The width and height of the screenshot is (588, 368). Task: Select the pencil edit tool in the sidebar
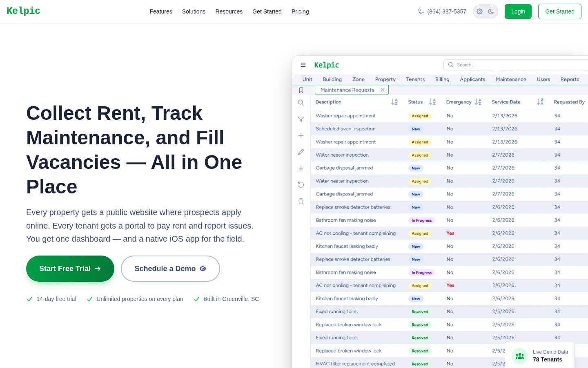point(301,152)
